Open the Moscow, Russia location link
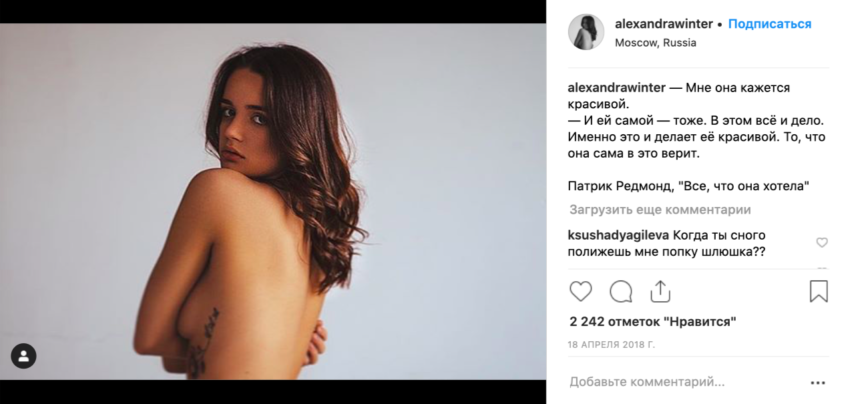Image resolution: width=850 pixels, height=404 pixels. pos(655,43)
